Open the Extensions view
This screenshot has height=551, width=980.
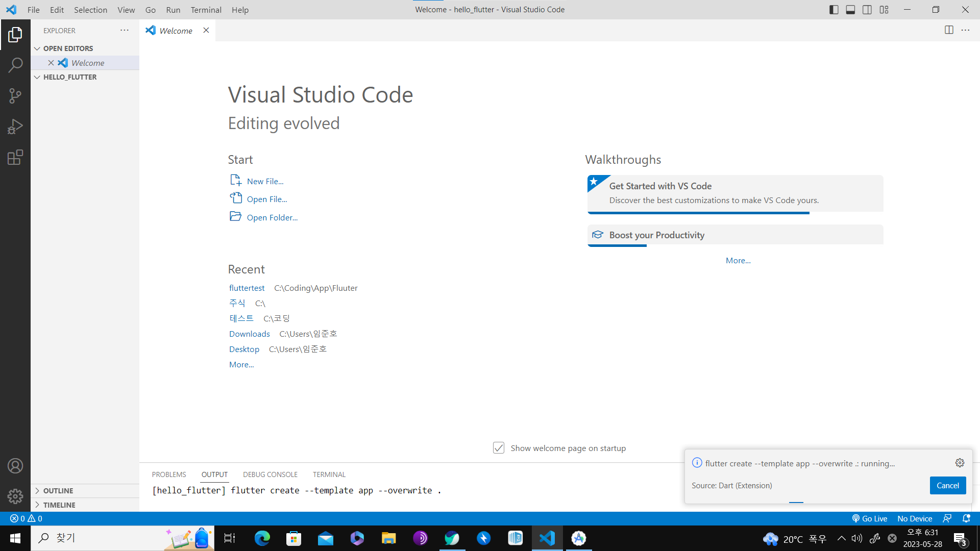point(15,157)
